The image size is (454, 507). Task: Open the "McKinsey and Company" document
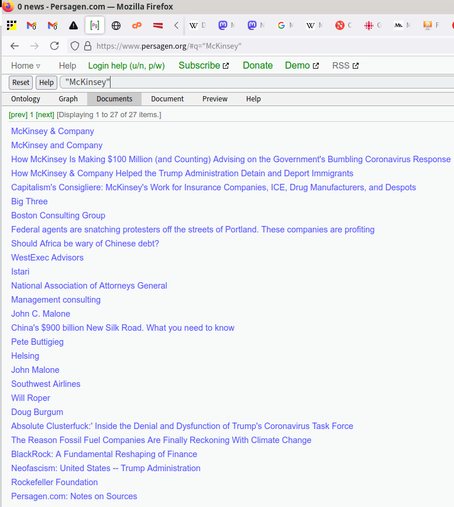click(x=57, y=145)
